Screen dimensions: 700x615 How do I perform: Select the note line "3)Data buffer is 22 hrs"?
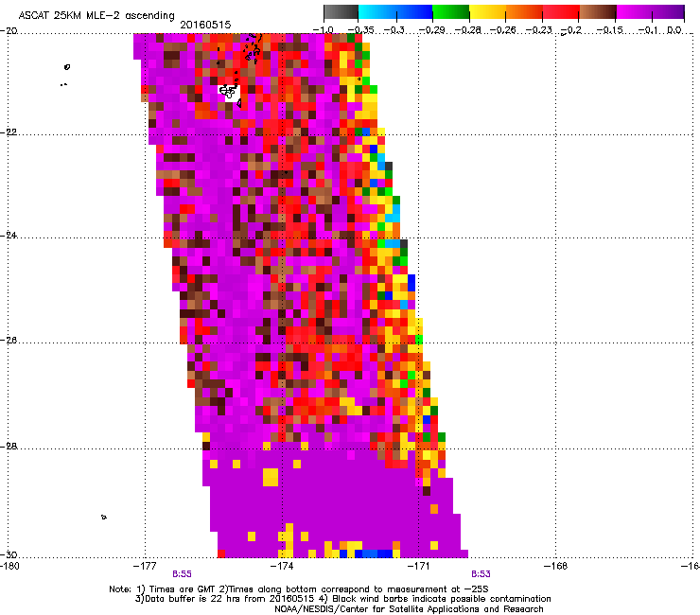(342, 599)
